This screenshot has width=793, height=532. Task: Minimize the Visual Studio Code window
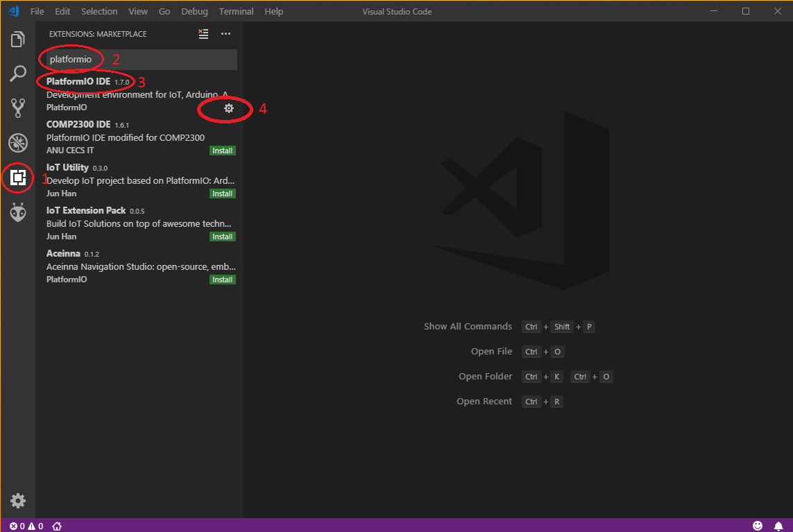714,11
